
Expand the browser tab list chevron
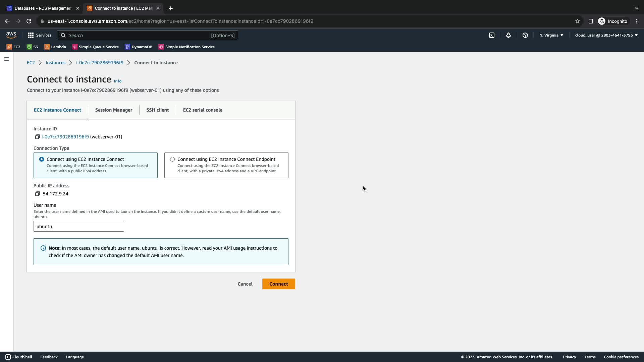[636, 8]
